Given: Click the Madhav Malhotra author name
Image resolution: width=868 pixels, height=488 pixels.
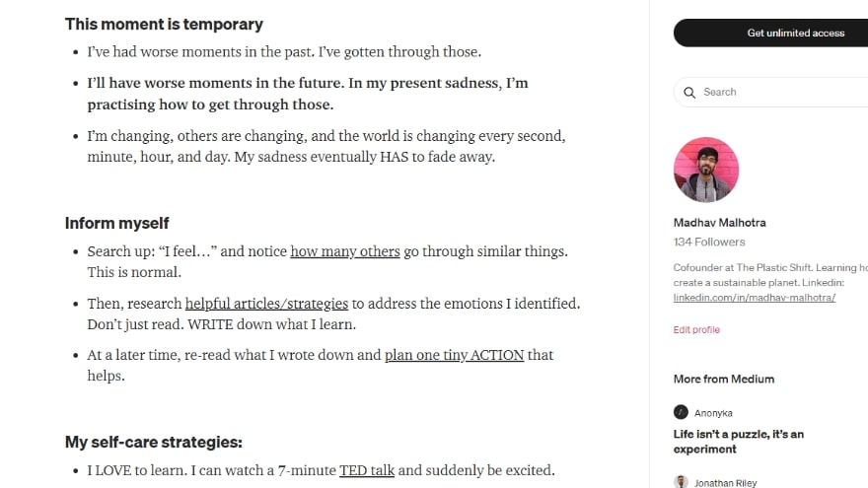Looking at the screenshot, I should 719,223.
